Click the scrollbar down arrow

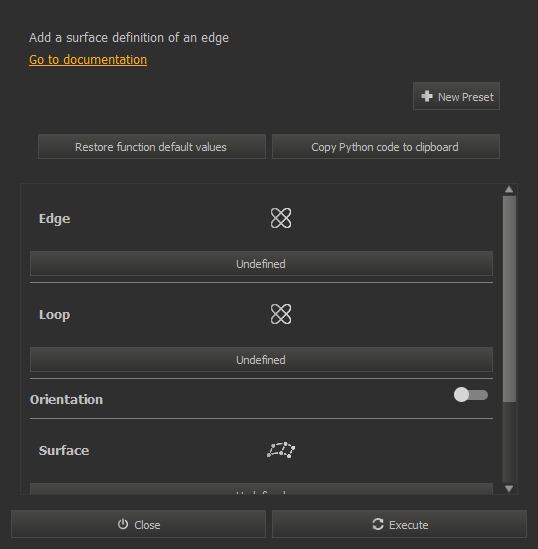(x=509, y=488)
